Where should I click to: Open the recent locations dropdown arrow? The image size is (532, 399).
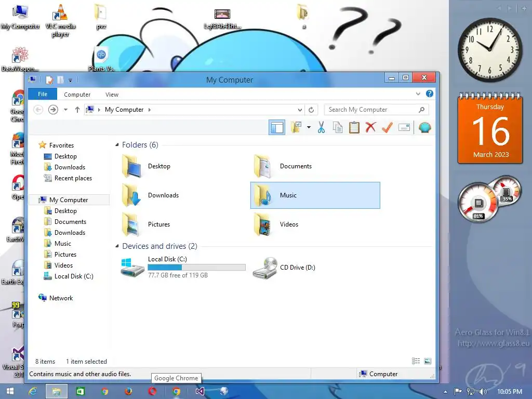65,110
